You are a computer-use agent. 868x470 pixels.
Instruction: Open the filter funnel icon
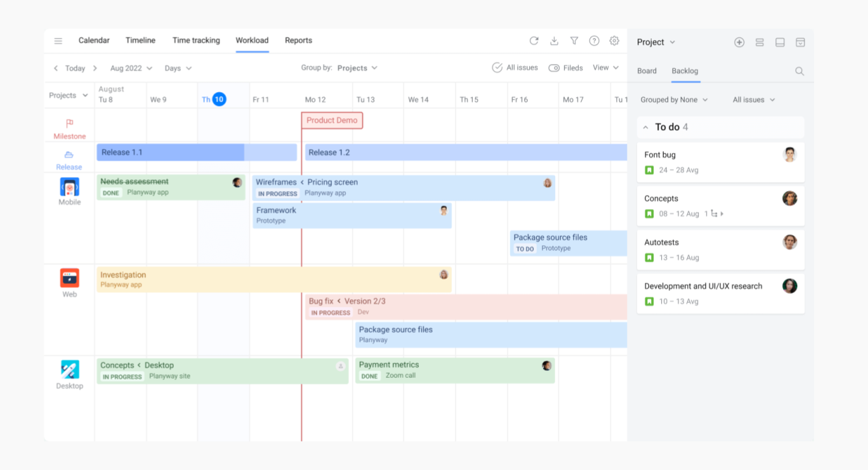[x=574, y=41]
